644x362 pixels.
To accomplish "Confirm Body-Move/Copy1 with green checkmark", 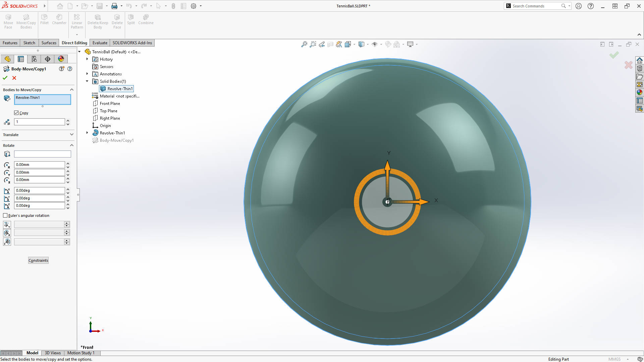I will 5,77.
